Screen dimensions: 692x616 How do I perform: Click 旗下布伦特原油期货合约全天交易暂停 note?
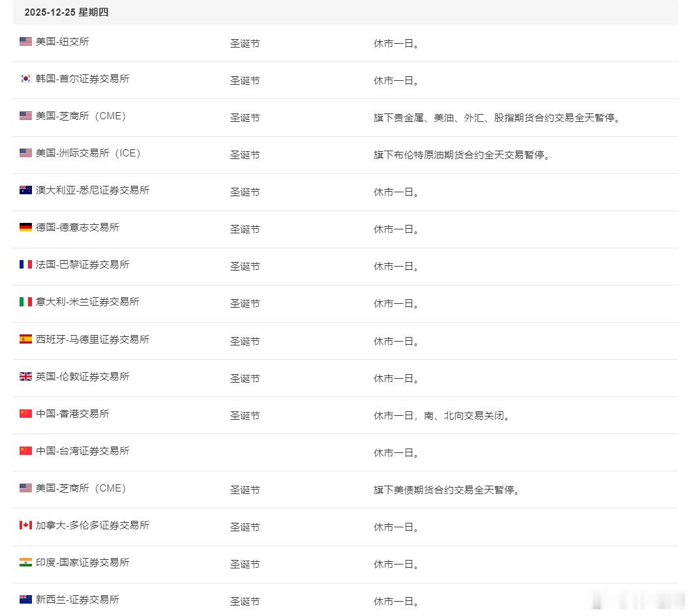pos(462,154)
